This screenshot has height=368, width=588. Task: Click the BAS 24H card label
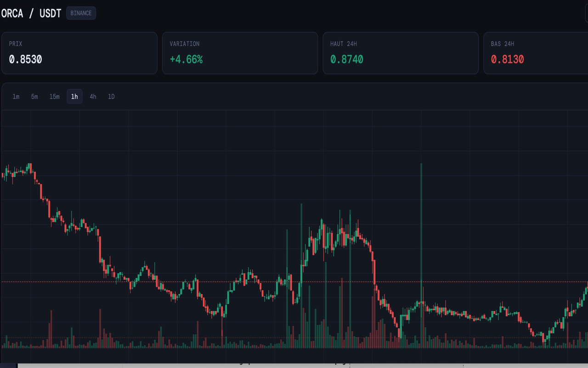pyautogui.click(x=503, y=44)
